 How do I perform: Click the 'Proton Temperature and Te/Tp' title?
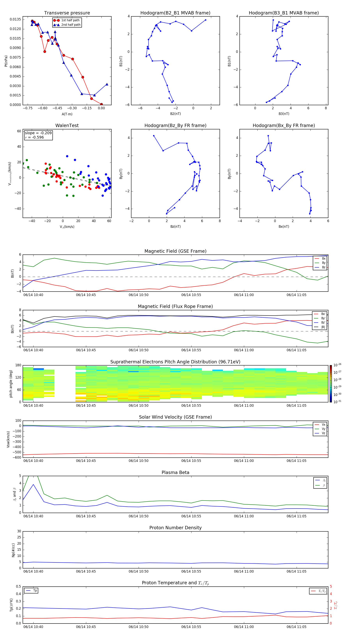pos(175,583)
